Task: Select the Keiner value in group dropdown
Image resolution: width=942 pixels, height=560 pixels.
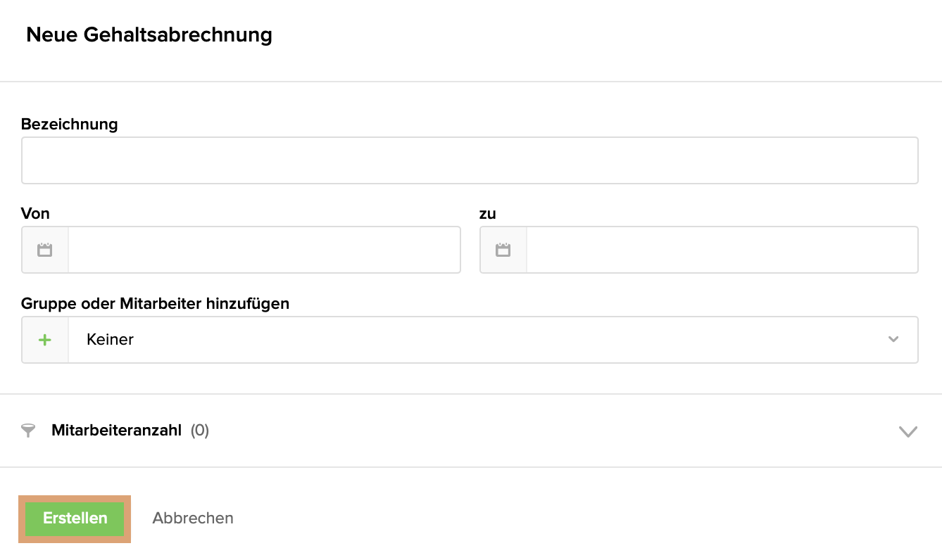Action: click(111, 340)
